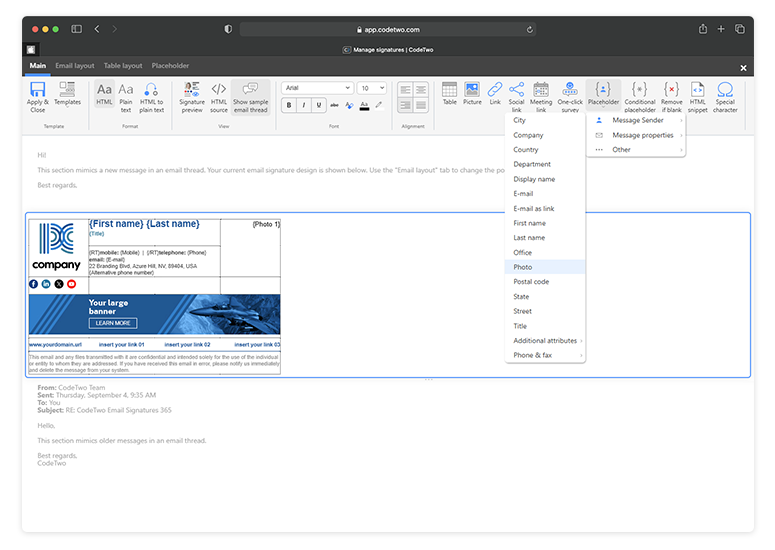Click LEARN MORE banner button
Screen dimensions: 775x550
click(113, 323)
